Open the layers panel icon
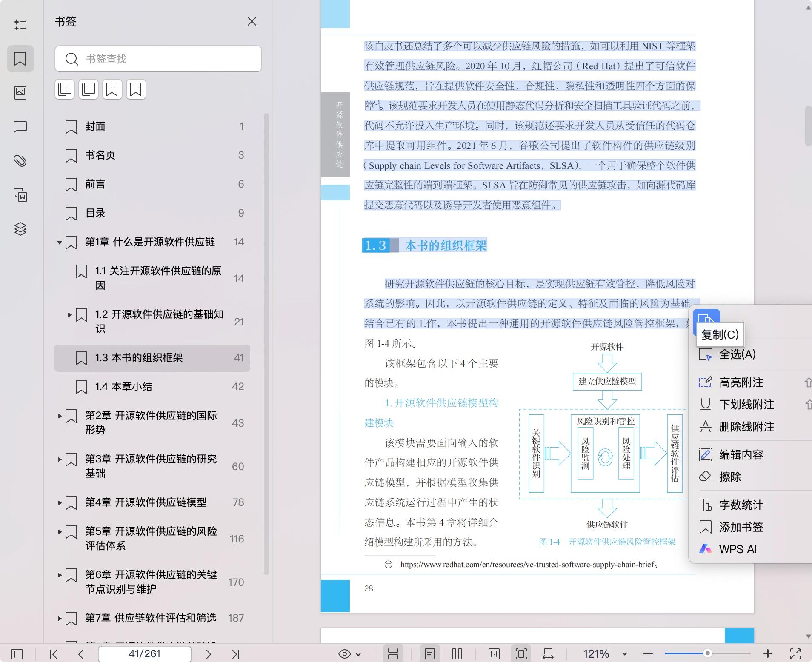Screen dimensions: 812x662 pos(20,229)
